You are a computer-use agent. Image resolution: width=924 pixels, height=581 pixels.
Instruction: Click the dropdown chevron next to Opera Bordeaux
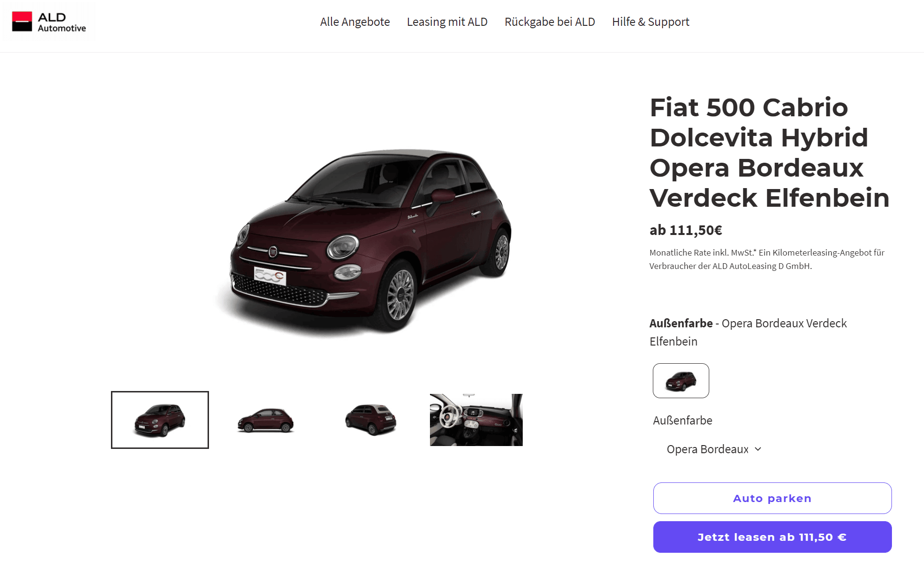click(x=758, y=449)
